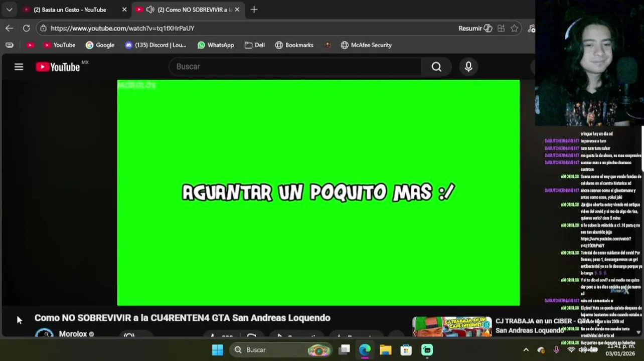The width and height of the screenshot is (644, 361).
Task: Open the Morolox channel avatar
Action: coord(44,333)
